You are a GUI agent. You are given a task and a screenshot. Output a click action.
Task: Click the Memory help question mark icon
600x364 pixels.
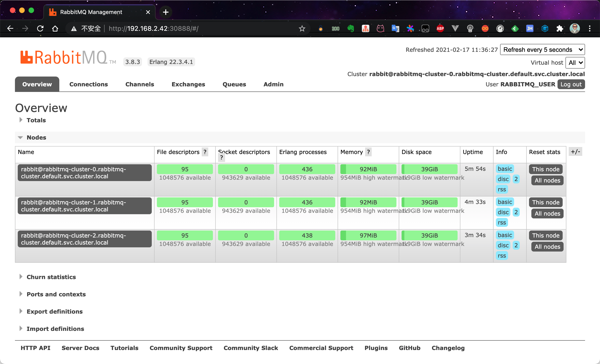pyautogui.click(x=368, y=152)
